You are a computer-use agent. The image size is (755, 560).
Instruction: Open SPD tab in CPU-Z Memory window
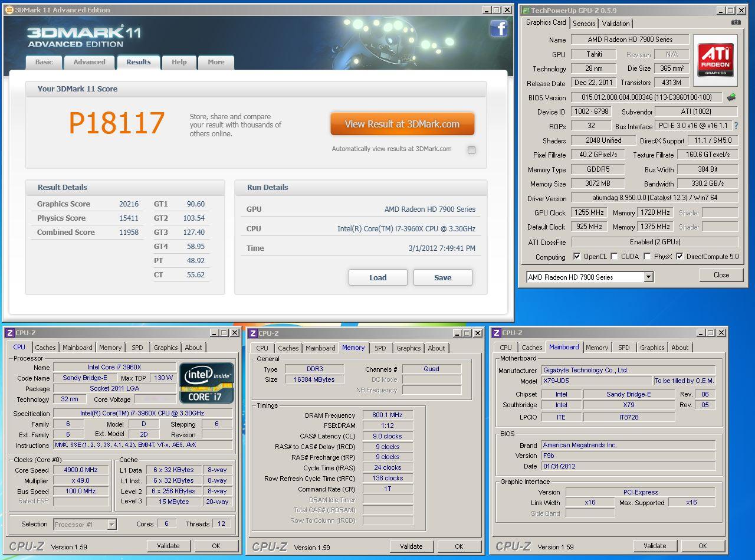[x=380, y=348]
